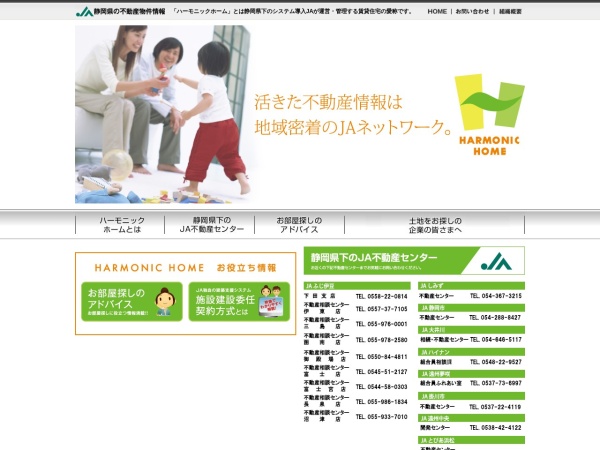Click the 下田支店 row label
The width and height of the screenshot is (600, 450).
coord(320,296)
